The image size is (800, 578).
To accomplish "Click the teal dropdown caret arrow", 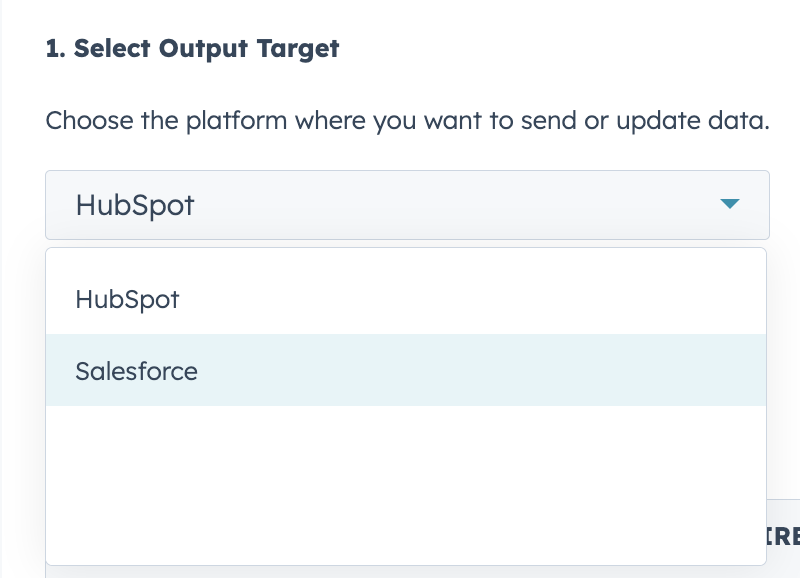I will coord(729,205).
